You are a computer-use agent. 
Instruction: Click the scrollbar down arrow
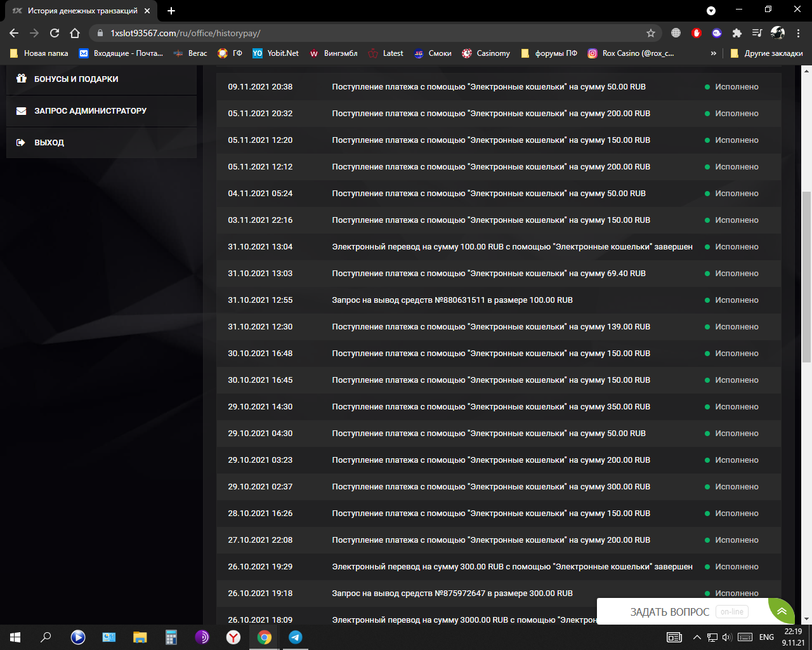[x=806, y=619]
